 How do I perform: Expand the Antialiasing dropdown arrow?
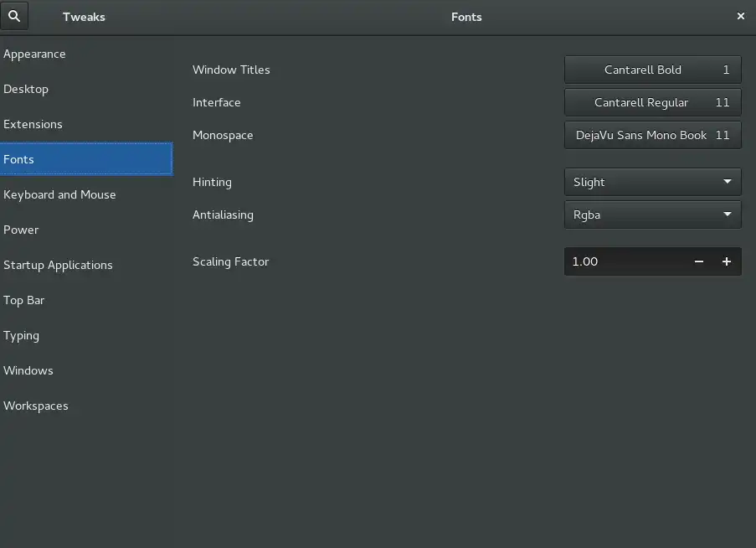pos(727,215)
